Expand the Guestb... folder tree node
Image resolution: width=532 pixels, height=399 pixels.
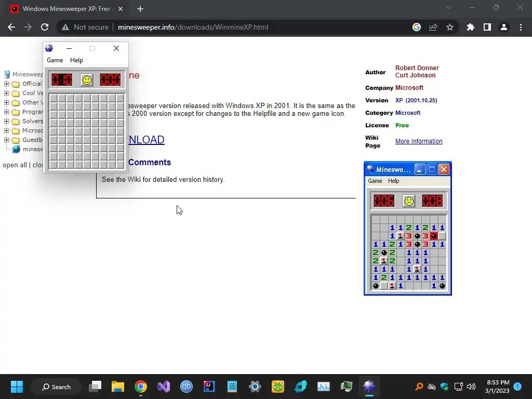[6, 140]
